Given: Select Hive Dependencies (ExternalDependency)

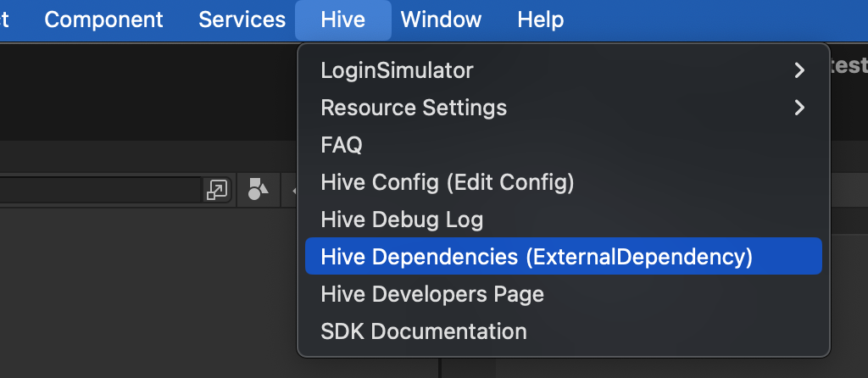Looking at the screenshot, I should (537, 257).
